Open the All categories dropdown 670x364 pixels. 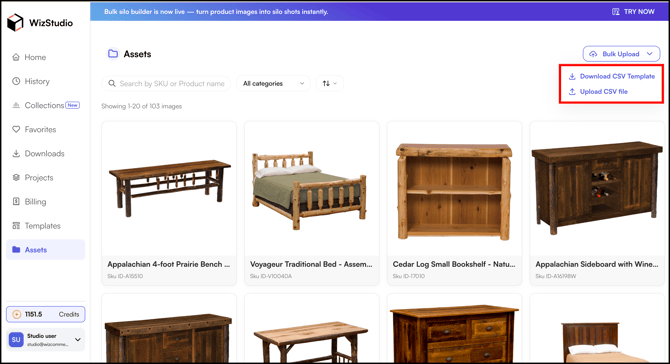click(273, 83)
